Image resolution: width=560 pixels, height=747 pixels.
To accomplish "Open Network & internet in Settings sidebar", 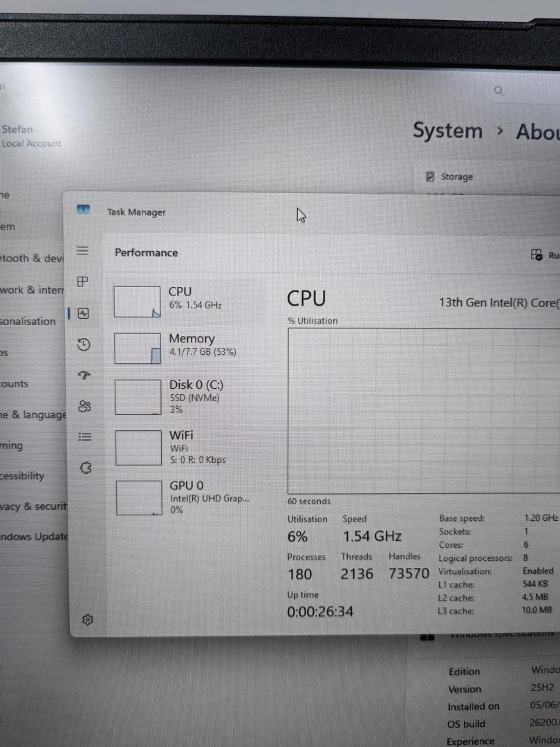I will 31,290.
